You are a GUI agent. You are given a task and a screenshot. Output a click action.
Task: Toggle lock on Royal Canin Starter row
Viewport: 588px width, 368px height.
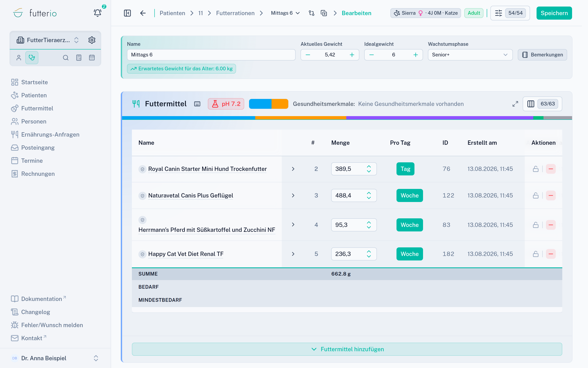536,169
